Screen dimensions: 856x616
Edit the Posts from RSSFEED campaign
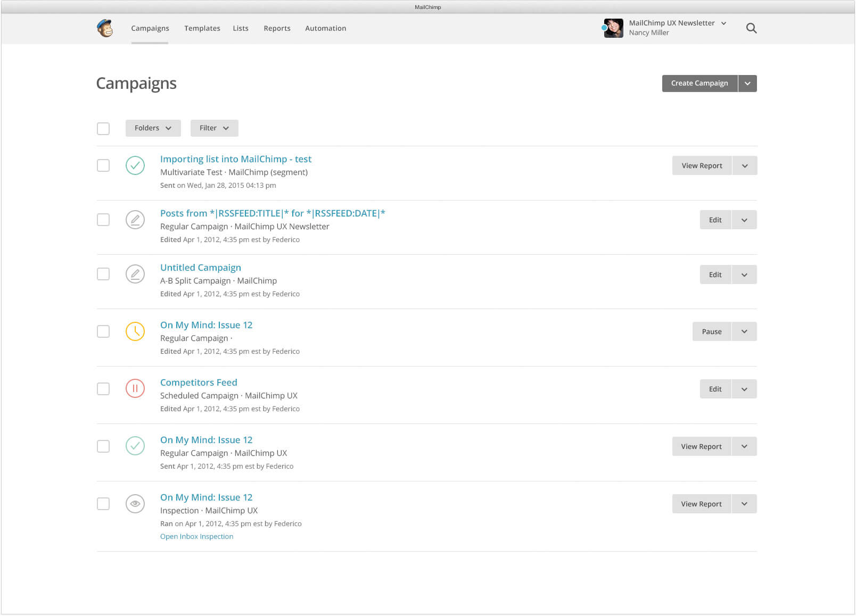[715, 220]
